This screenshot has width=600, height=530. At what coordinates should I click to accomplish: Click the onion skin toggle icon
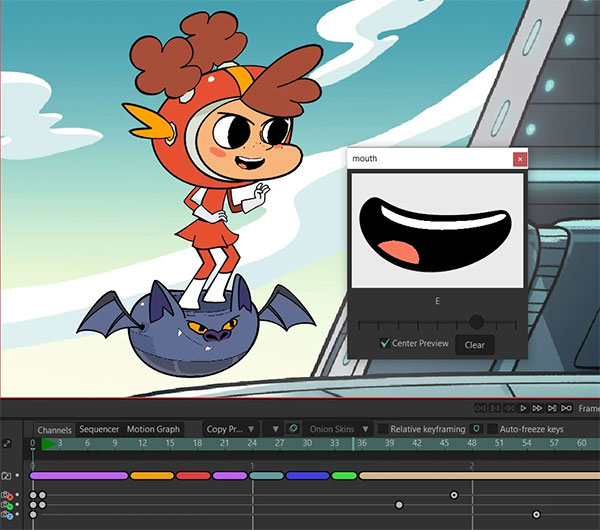pyautogui.click(x=293, y=429)
